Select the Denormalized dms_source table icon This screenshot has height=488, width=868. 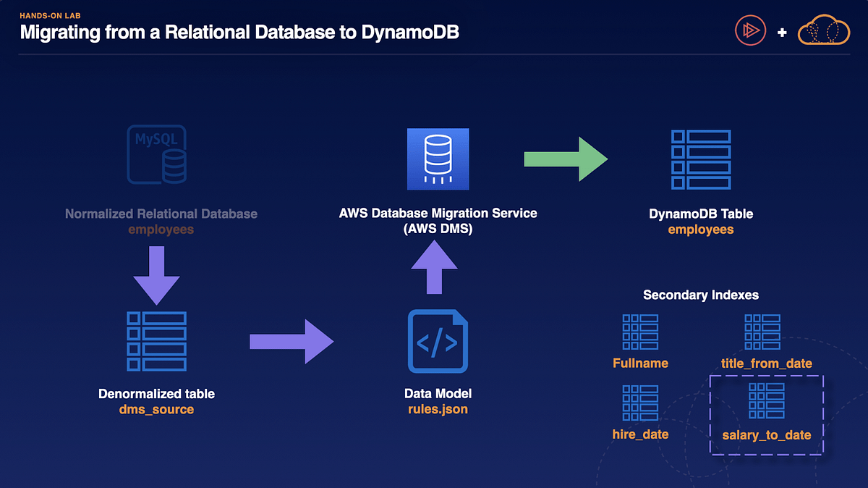[156, 341]
